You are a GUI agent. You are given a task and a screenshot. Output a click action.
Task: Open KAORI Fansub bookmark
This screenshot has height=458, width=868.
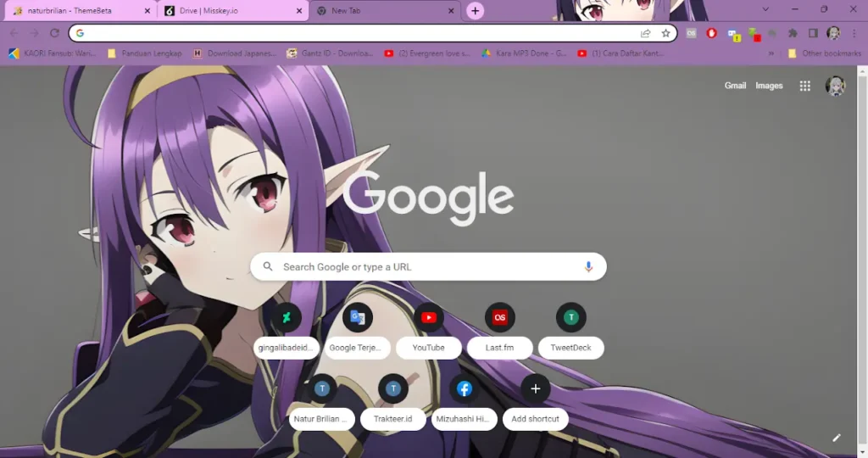pyautogui.click(x=53, y=53)
